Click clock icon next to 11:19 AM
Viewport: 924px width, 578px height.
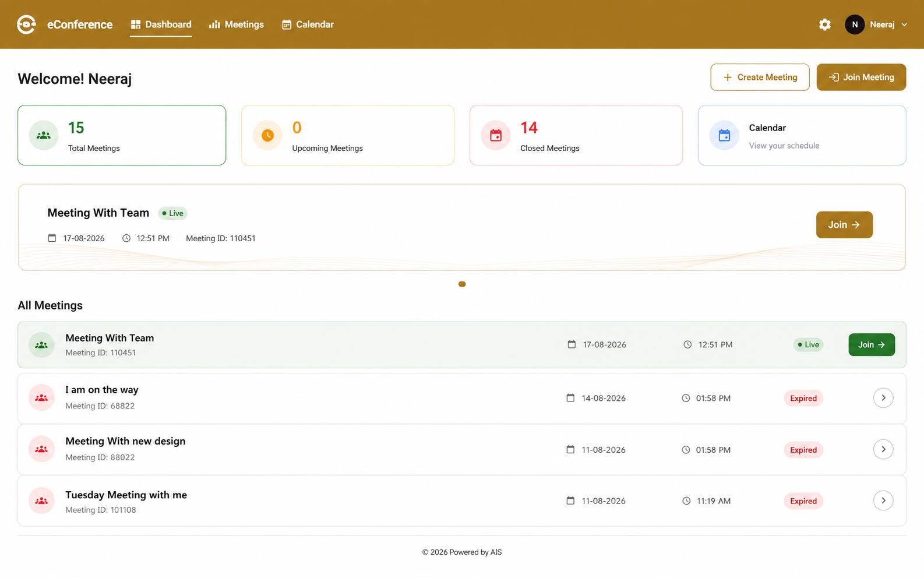(686, 501)
